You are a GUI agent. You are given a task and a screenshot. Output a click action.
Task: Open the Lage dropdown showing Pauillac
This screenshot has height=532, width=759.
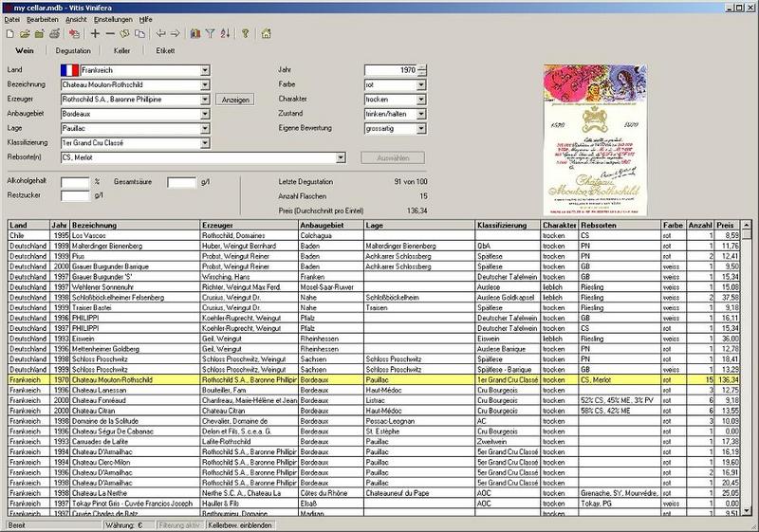point(205,129)
